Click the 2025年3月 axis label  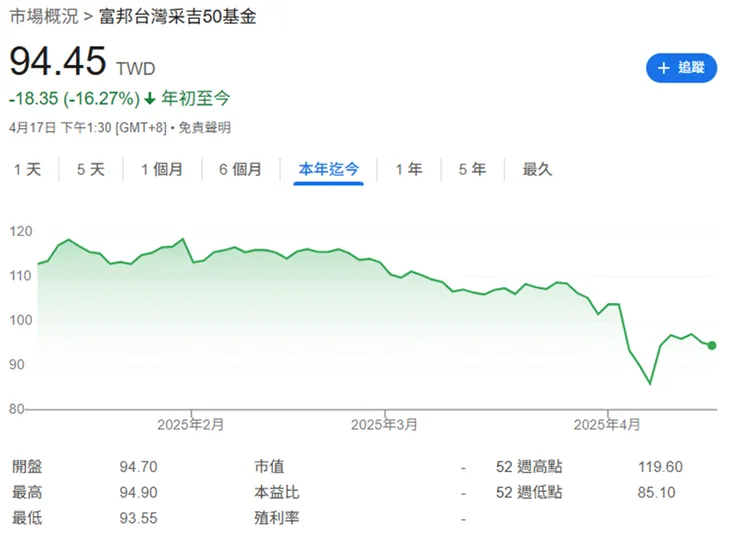point(384,425)
